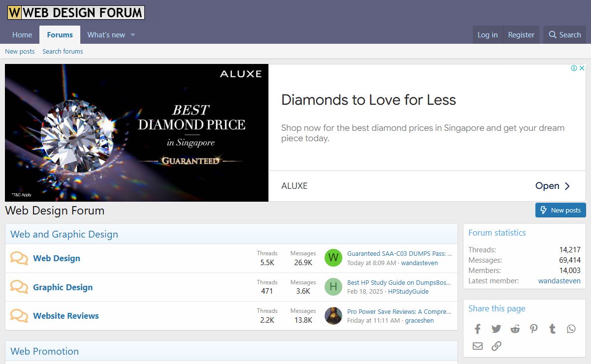Open the Web and Graphic Design category
The height and width of the screenshot is (364, 591).
[65, 234]
